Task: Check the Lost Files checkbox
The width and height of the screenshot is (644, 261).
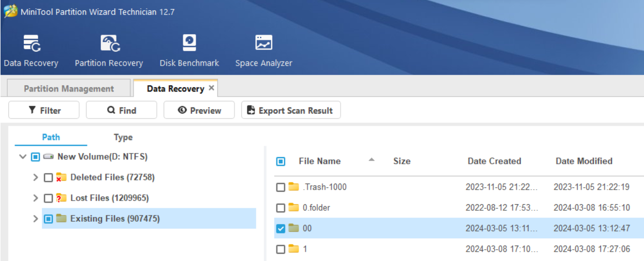Action: (48, 198)
